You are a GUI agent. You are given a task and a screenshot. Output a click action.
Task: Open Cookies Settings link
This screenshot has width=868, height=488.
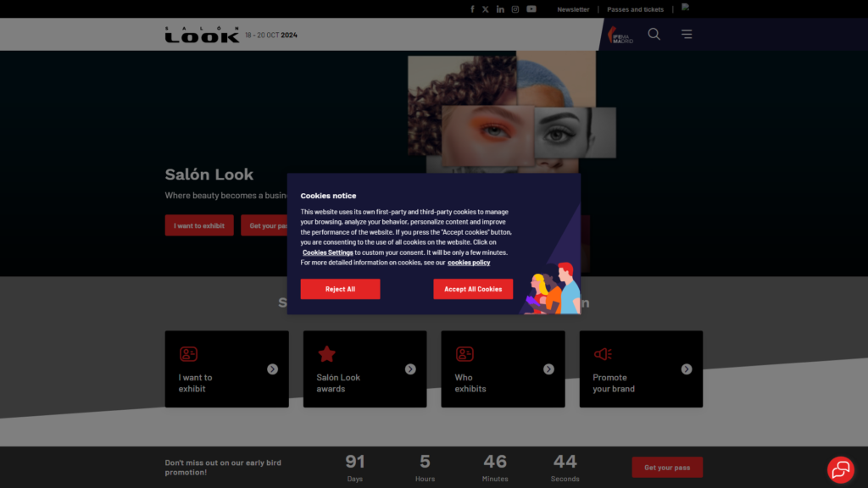pos(328,252)
